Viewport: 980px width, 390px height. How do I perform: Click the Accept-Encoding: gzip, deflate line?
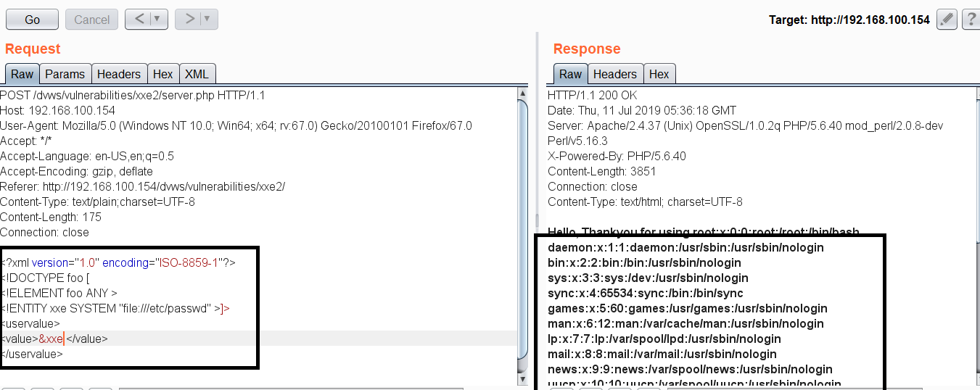coord(76,172)
